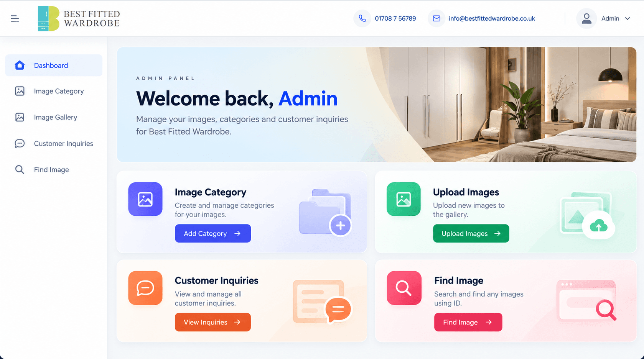Click the Admin user avatar icon
644x359 pixels.
586,18
